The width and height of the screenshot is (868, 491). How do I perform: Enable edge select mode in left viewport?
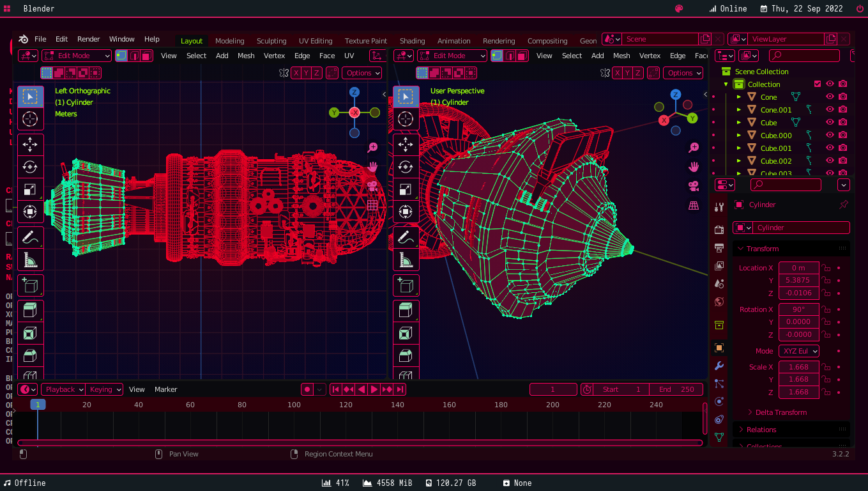tap(134, 56)
